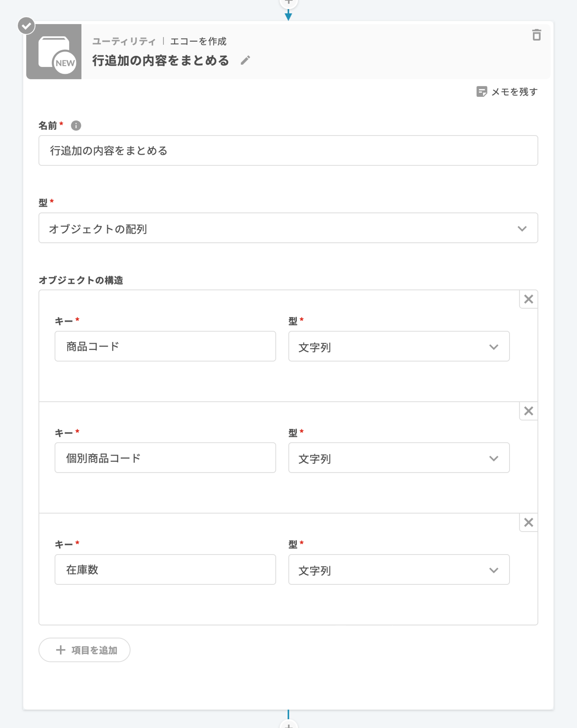Click the gray checkmark status badge
577x728 pixels.
[x=26, y=26]
